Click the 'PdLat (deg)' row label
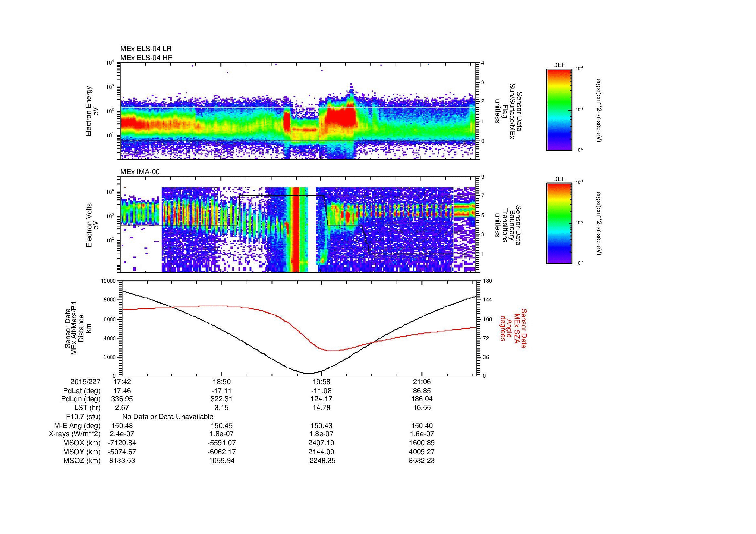The height and width of the screenshot is (534, 756). click(82, 391)
